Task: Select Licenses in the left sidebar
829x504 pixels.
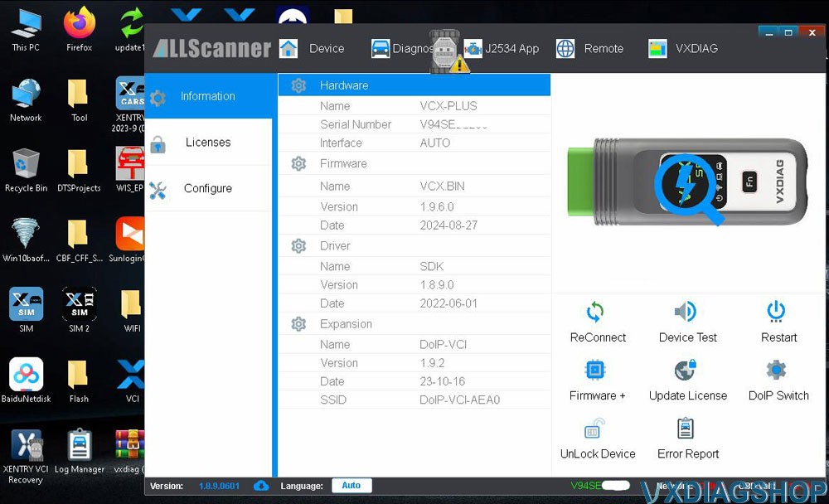Action: pos(208,143)
